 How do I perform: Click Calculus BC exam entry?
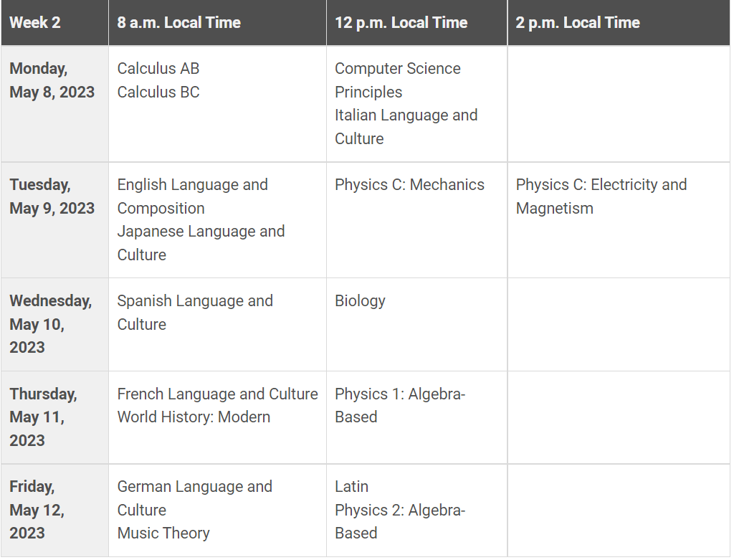click(158, 92)
